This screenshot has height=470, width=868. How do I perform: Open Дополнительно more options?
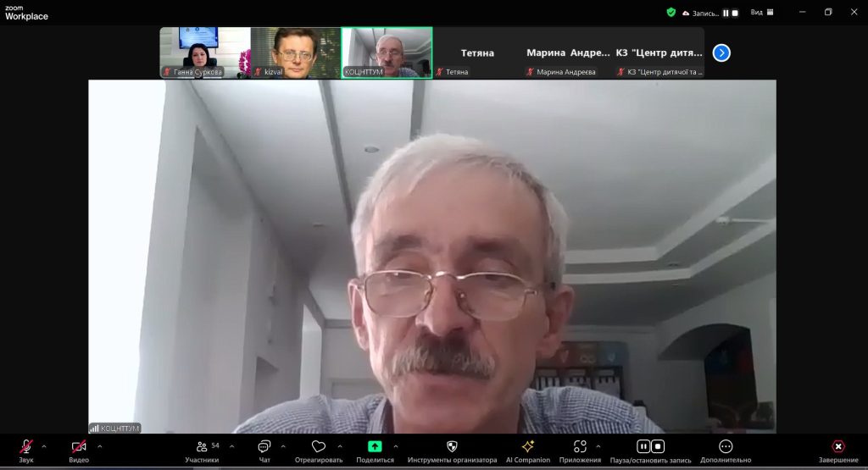point(726,447)
